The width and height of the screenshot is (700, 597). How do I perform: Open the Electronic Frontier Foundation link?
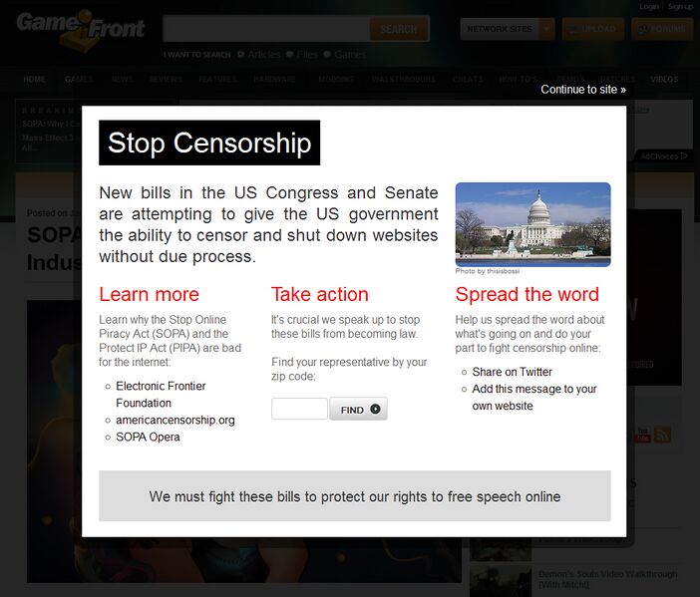pyautogui.click(x=161, y=395)
